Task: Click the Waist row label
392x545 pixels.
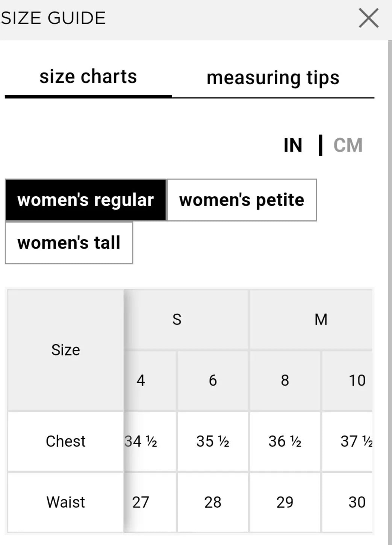Action: pos(65,502)
